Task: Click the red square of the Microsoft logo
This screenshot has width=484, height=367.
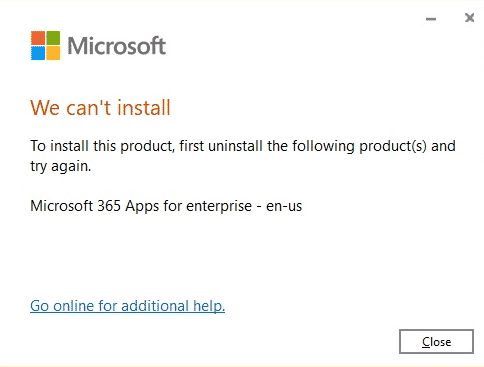Action: click(x=38, y=38)
